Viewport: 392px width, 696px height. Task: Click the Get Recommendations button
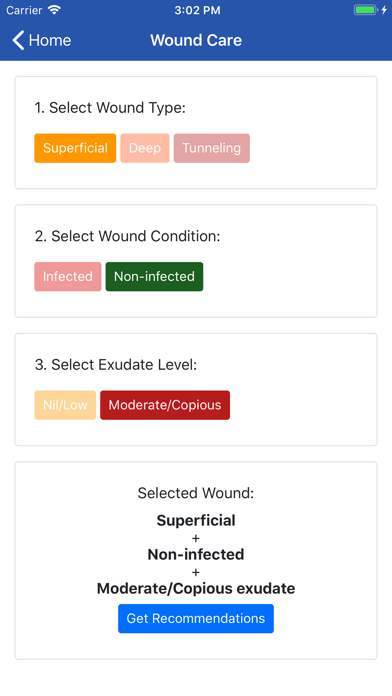tap(196, 618)
